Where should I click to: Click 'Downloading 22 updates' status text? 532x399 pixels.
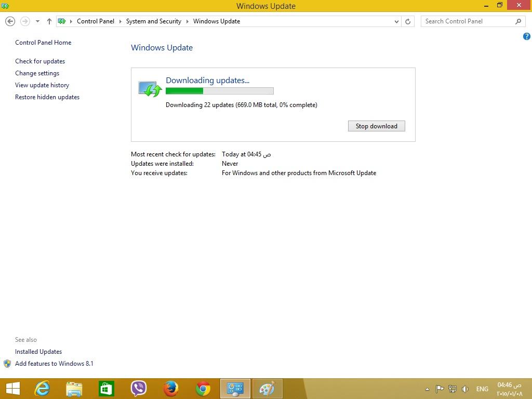click(x=241, y=105)
